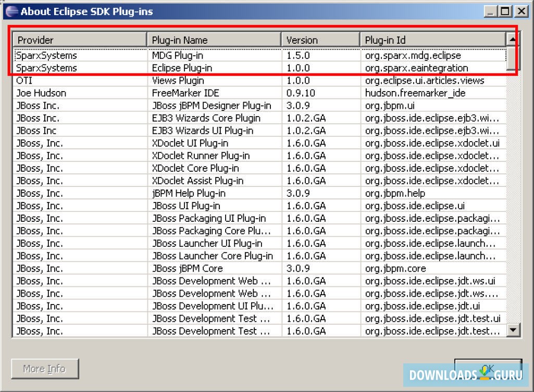Click the vertical scrollbar thumb
The height and width of the screenshot is (392, 534).
513,58
